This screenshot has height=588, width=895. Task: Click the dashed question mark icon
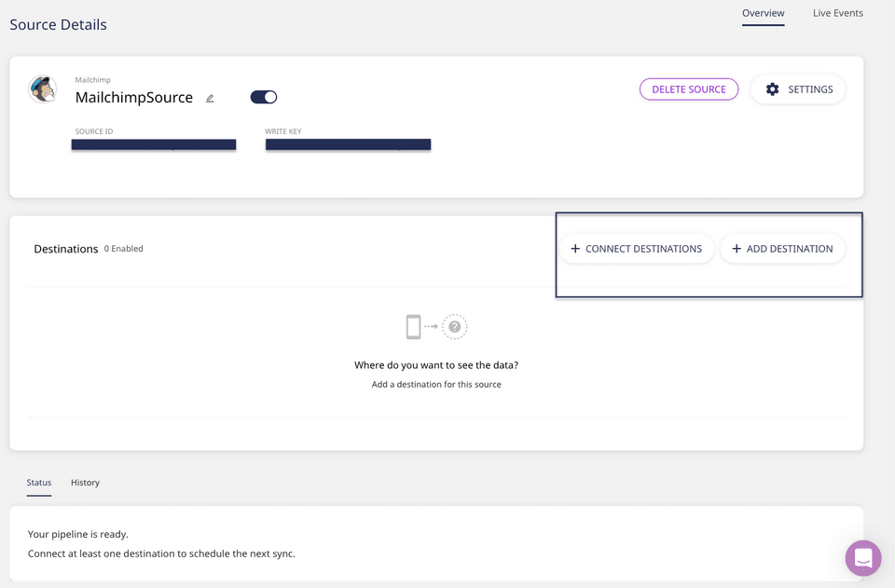tap(455, 327)
